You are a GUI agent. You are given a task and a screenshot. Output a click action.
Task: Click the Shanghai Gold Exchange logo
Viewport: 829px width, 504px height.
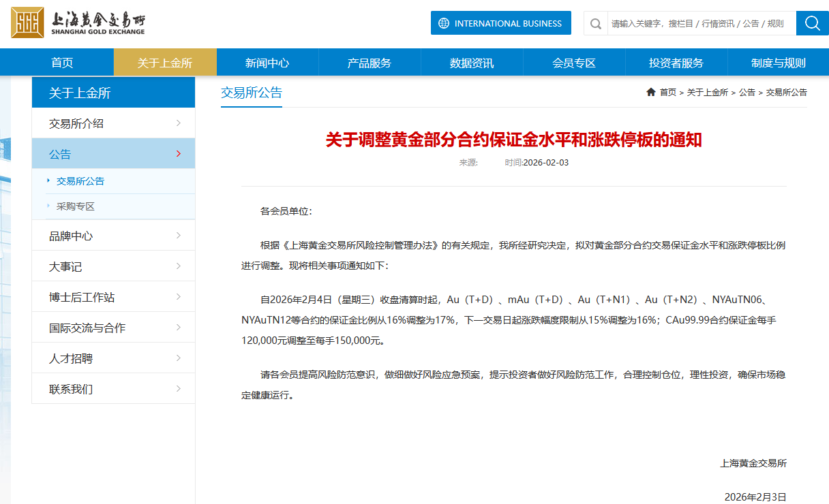tap(78, 22)
